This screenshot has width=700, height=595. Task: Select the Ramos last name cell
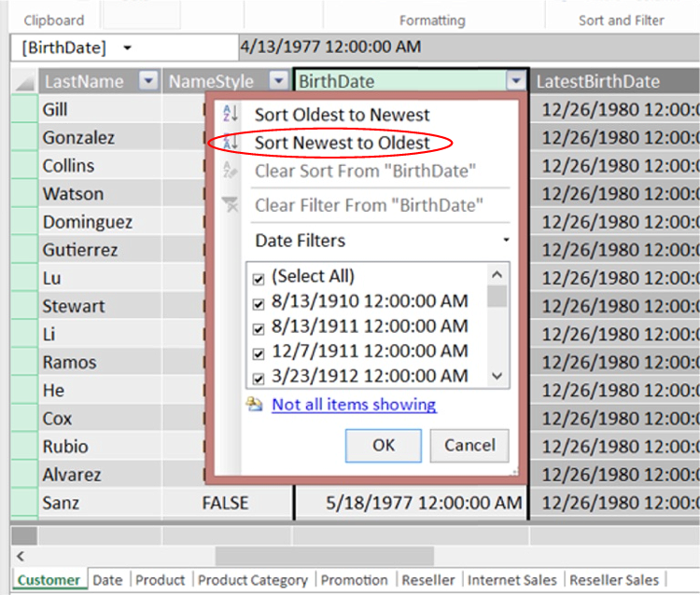click(100, 362)
